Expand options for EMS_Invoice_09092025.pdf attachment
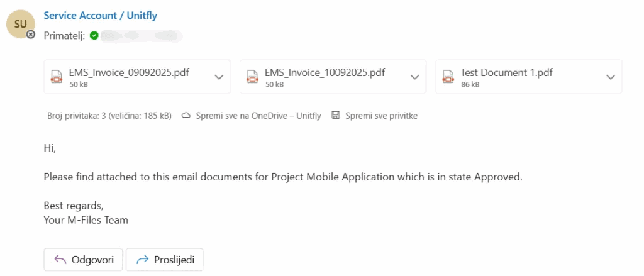Screen dimensions: 644x276 pos(219,77)
